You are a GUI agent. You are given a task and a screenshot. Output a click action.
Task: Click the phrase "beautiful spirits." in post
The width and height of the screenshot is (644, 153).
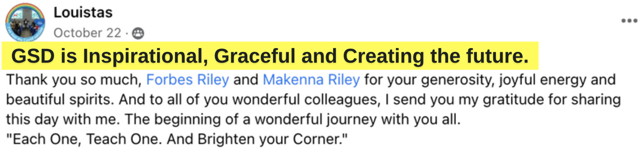point(60,100)
